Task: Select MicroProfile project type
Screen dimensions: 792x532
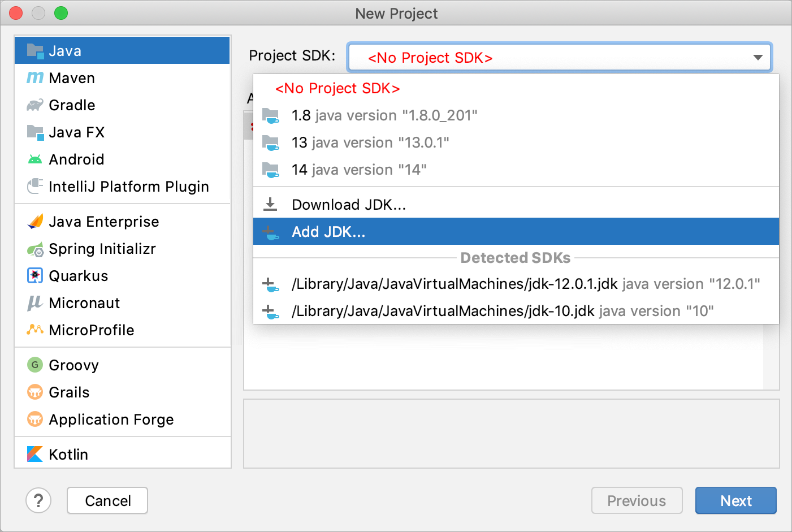Action: (x=122, y=330)
